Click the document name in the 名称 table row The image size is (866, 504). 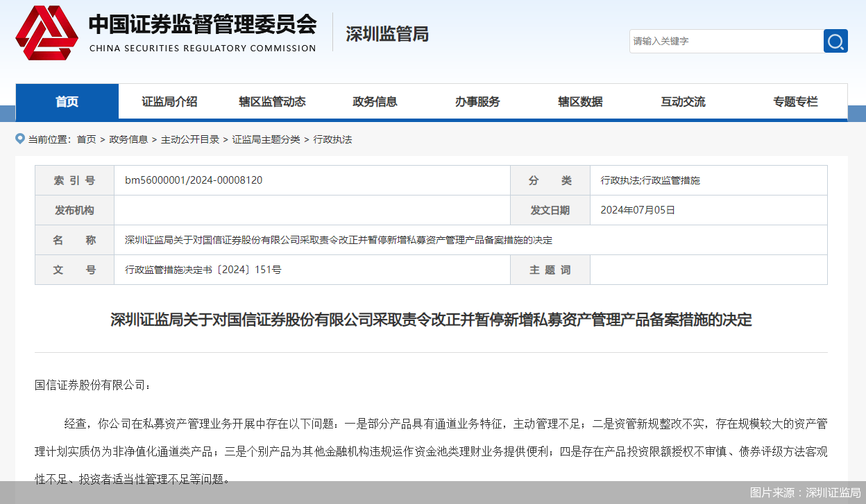point(339,240)
